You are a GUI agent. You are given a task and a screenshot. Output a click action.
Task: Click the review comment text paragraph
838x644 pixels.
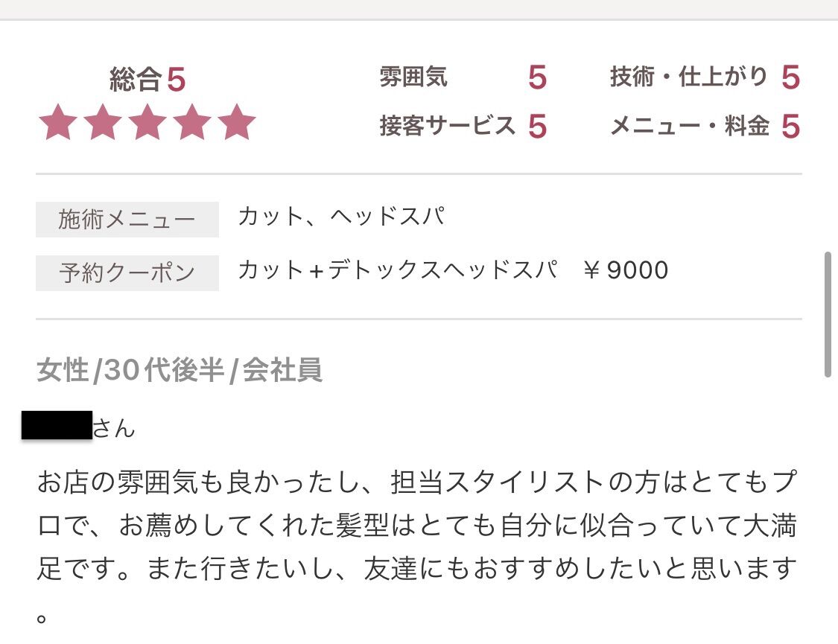[x=417, y=546]
